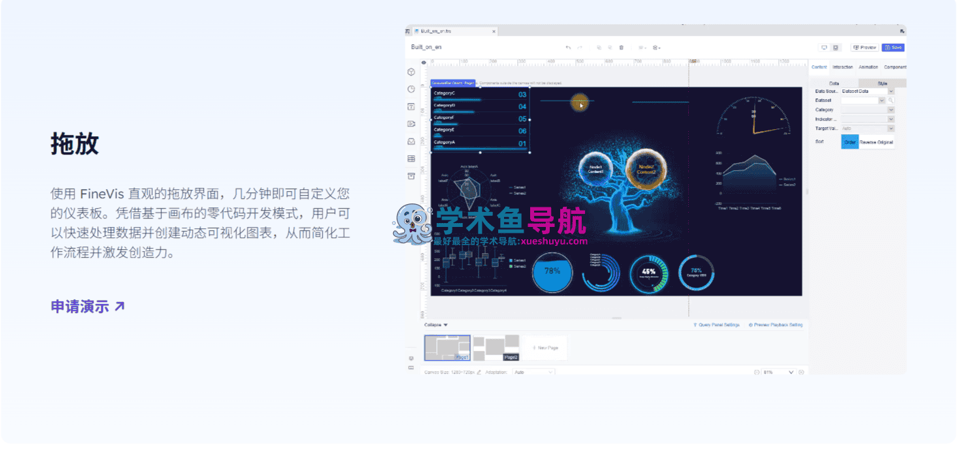This screenshot has width=980, height=450.
Task: Select the Original sort option
Action: coord(885,142)
